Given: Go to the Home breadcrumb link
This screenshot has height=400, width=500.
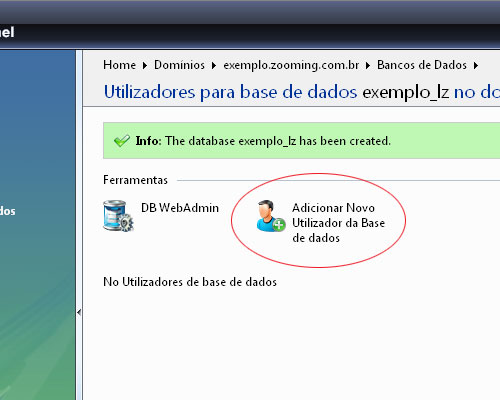Looking at the screenshot, I should pos(119,65).
